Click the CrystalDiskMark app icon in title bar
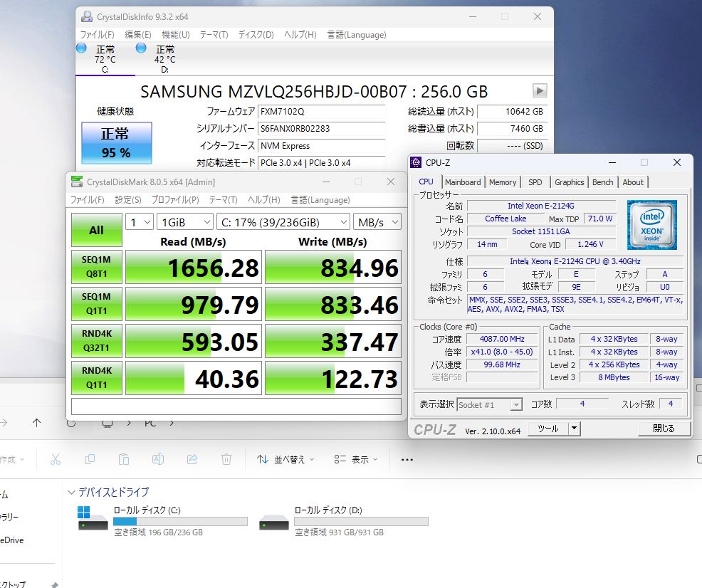 [77, 182]
